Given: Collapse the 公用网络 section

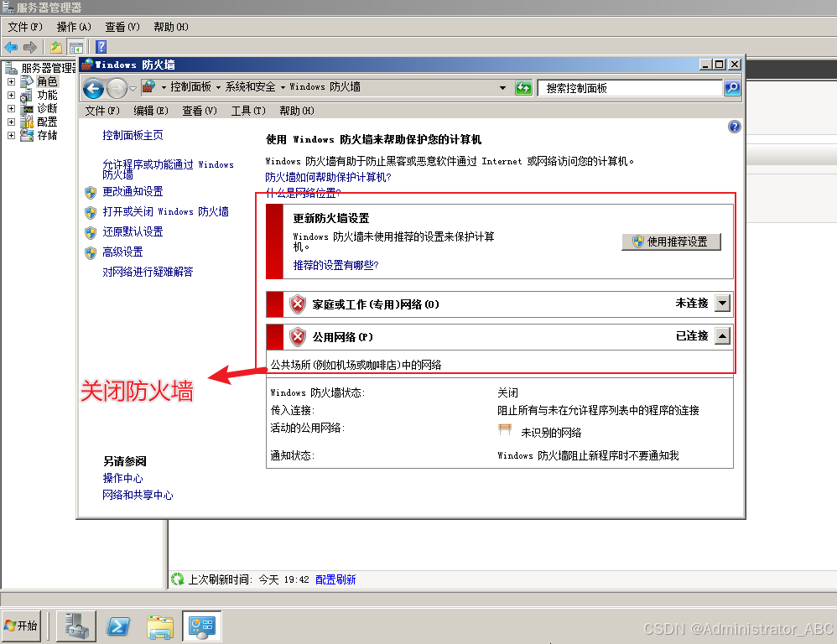Looking at the screenshot, I should (x=722, y=336).
